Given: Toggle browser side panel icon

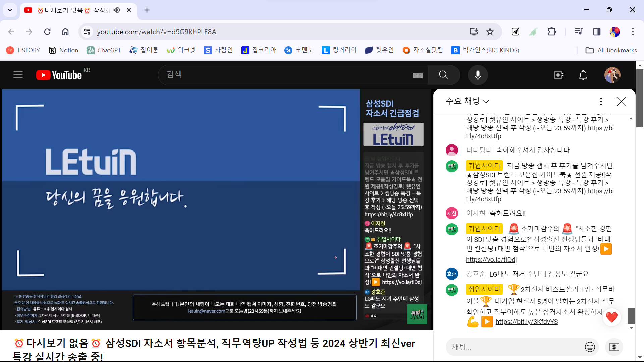Looking at the screenshot, I should [597, 32].
